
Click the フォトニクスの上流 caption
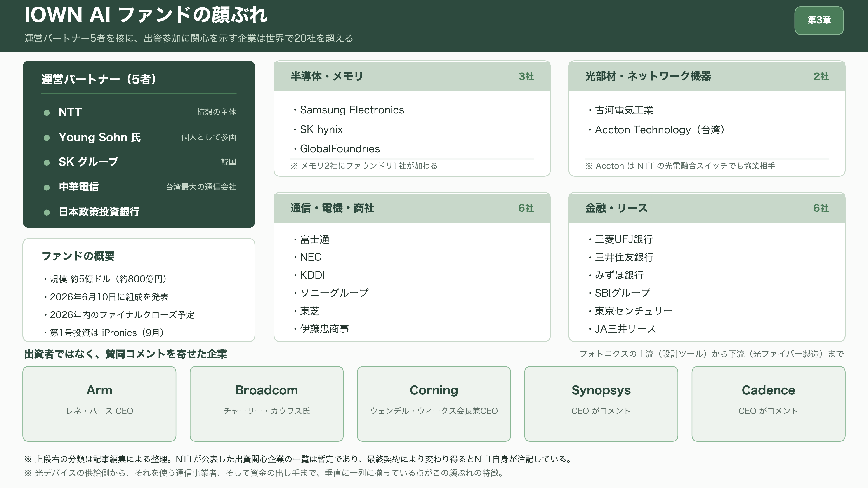pos(712,354)
